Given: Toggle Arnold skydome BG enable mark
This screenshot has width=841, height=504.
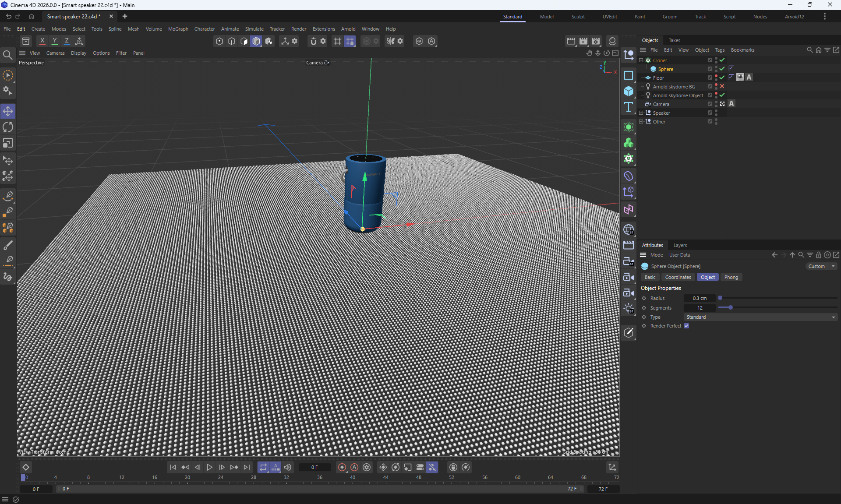Looking at the screenshot, I should 722,87.
